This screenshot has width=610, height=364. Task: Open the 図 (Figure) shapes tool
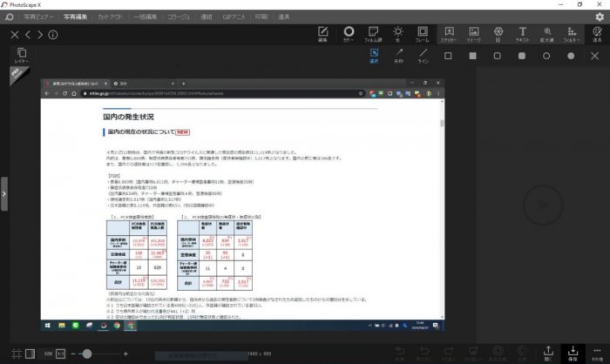pyautogui.click(x=498, y=34)
